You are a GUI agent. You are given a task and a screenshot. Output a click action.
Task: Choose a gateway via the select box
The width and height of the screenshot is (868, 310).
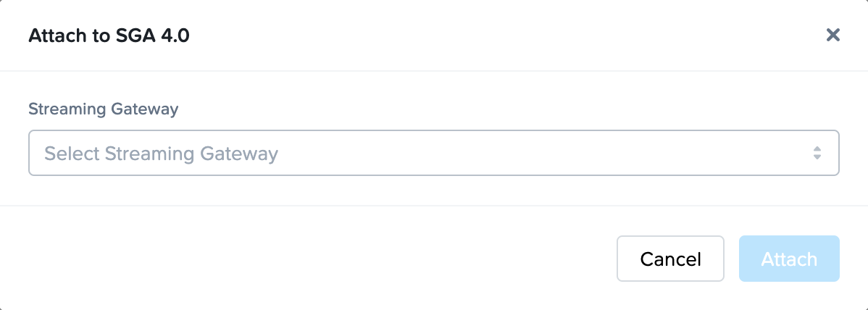point(433,153)
